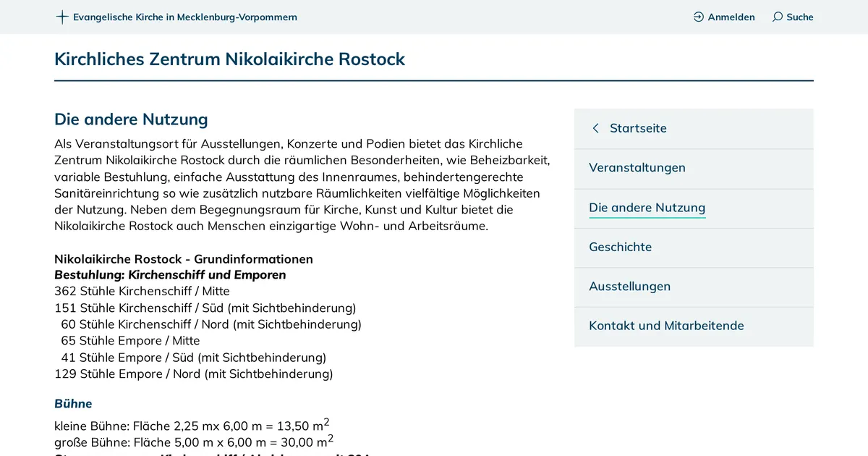Open Veranstaltungen in the sidebar menu
This screenshot has width=868, height=456.
[637, 168]
